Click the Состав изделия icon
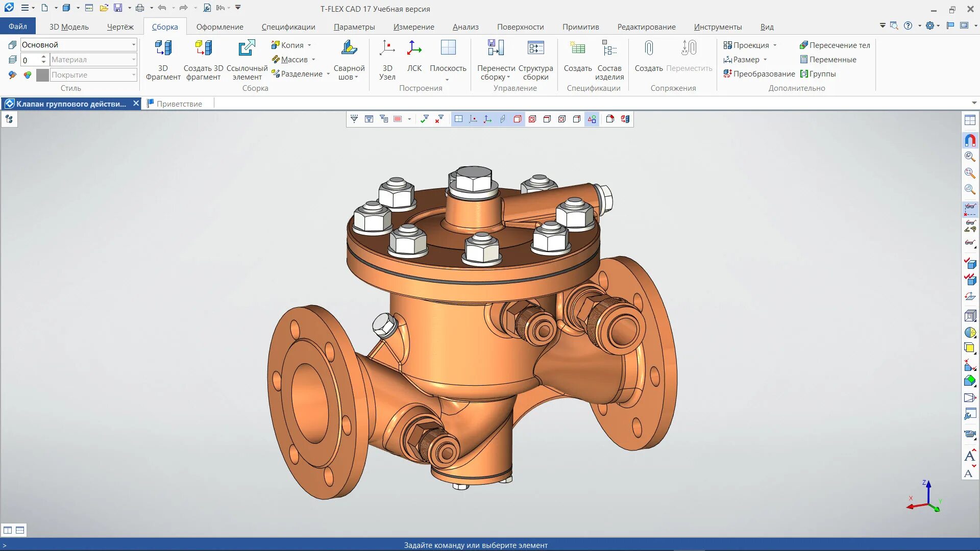The image size is (980, 551). pyautogui.click(x=609, y=48)
